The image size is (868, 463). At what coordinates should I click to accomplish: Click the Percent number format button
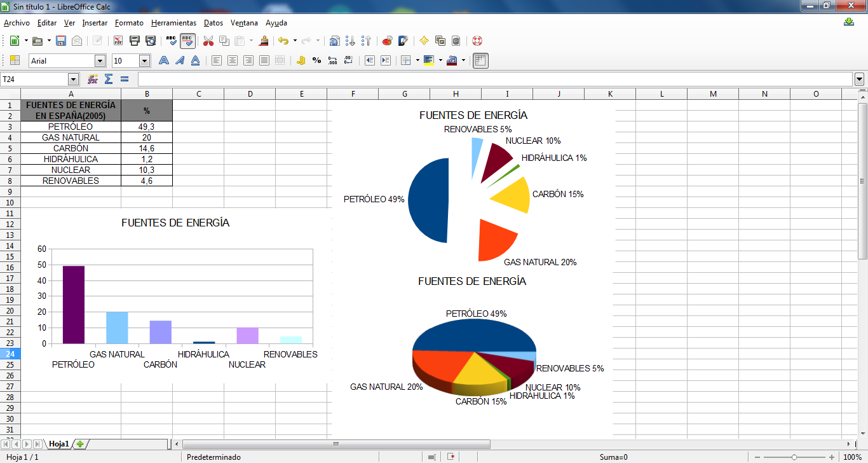(x=316, y=60)
